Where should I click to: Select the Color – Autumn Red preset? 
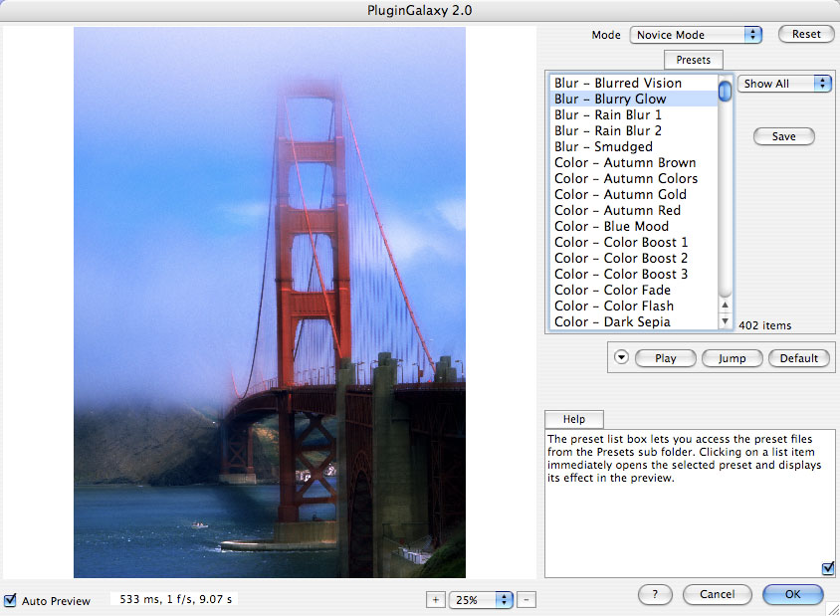coord(633,211)
